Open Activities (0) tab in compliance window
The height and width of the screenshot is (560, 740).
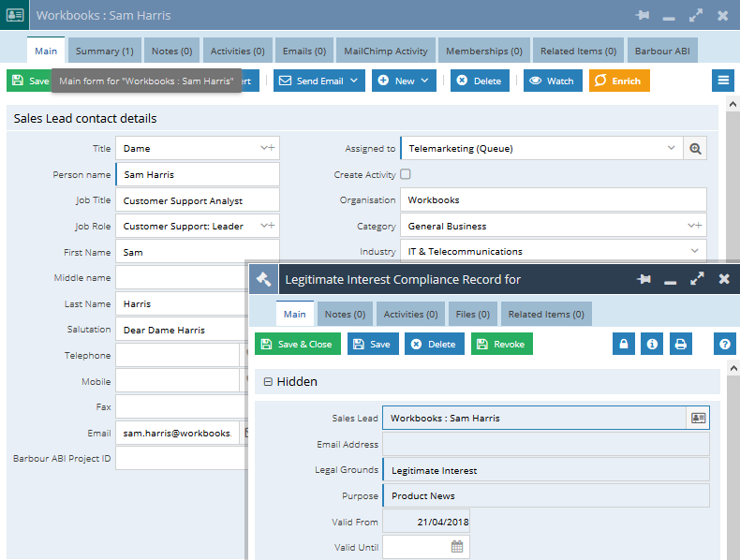(x=410, y=315)
